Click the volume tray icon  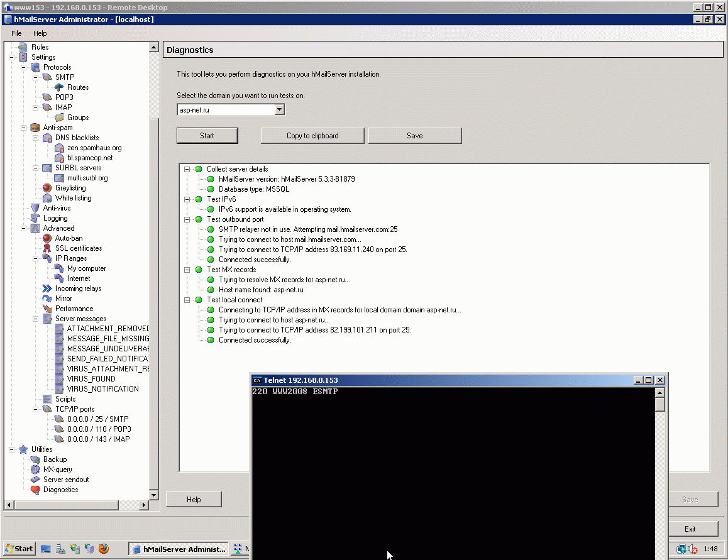pos(693,549)
